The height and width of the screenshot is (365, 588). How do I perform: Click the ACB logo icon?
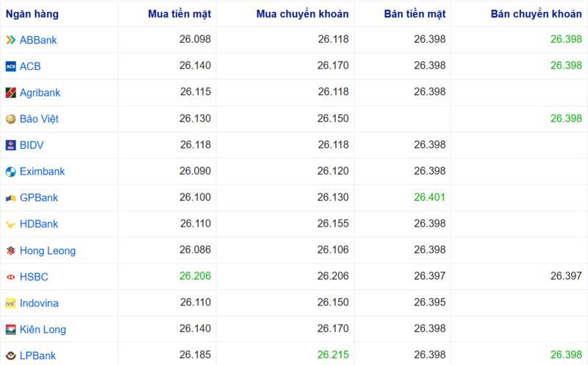click(10, 66)
